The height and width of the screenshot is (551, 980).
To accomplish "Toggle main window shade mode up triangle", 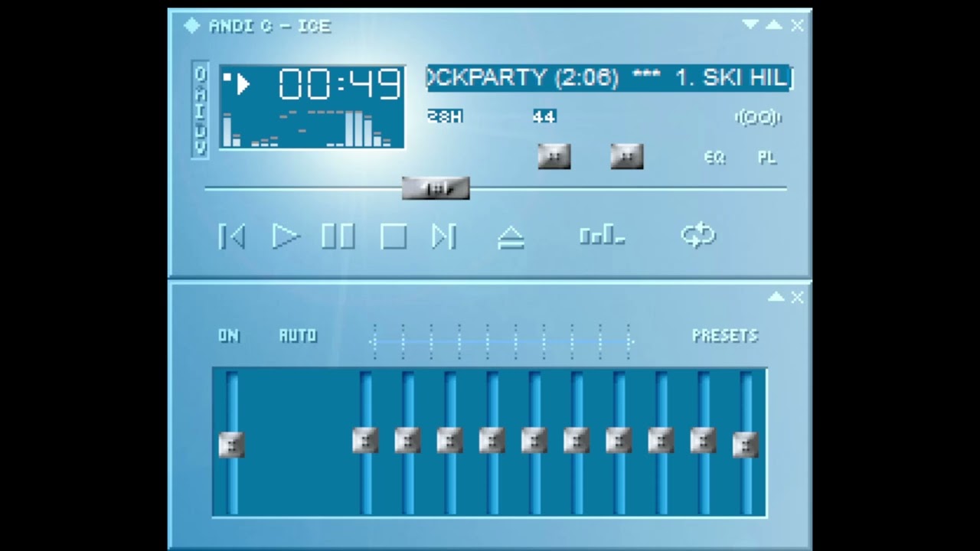I will point(774,24).
